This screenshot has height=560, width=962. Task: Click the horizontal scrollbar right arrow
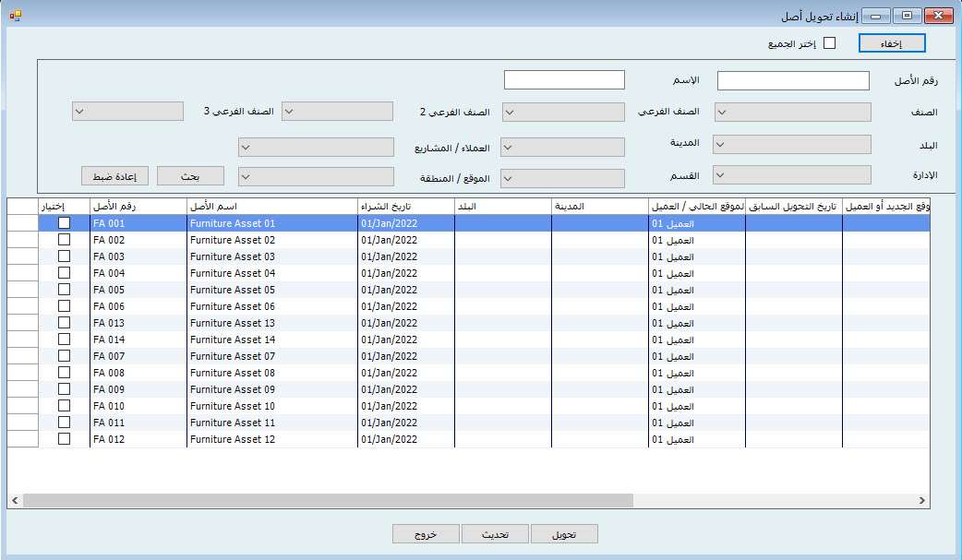(x=921, y=501)
